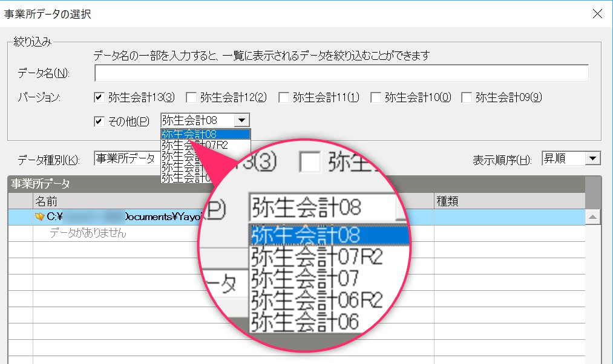Uncheck the その他(P) checkbox

[x=99, y=122]
